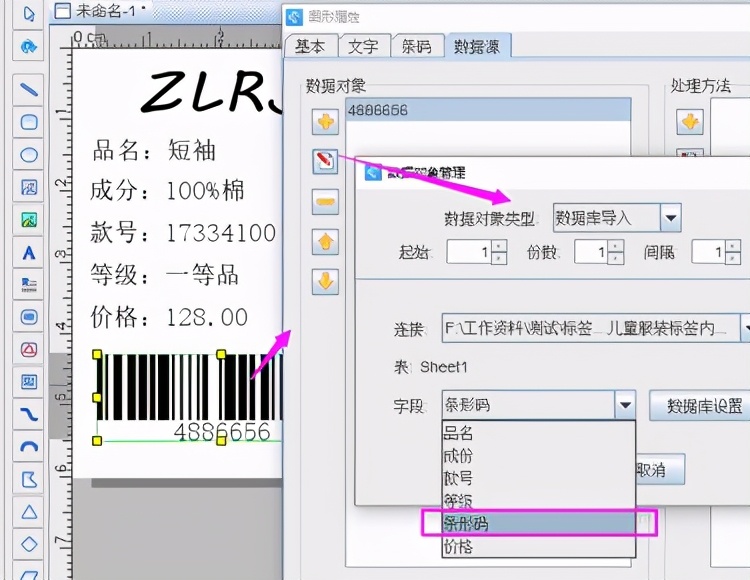The image size is (750, 580).
Task: Click the 份数 value spinner arrows
Action: 616,252
